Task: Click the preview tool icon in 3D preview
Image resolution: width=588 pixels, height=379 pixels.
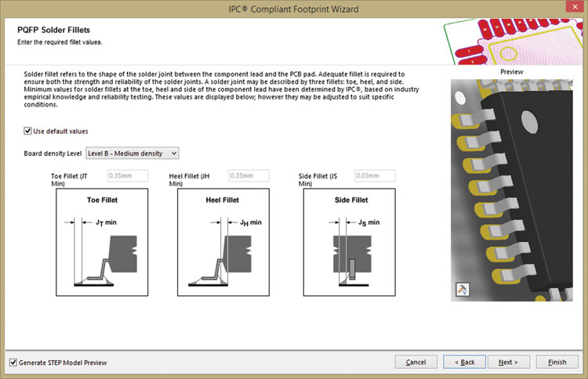Action: pyautogui.click(x=462, y=291)
